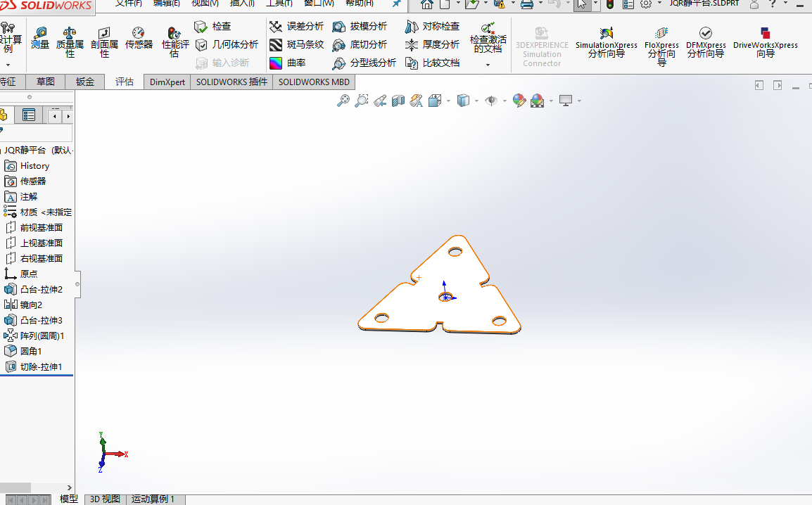Viewport: 812px width, 505px height.
Task: Click 检查激活的文档 check active document
Action: pos(488,38)
